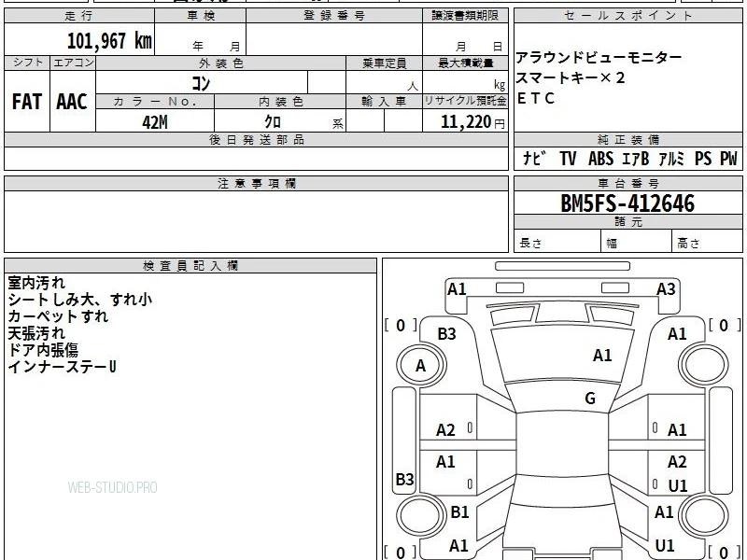Image resolution: width=747 pixels, height=560 pixels.
Task: Click the exterior color value コン
Action: click(x=201, y=83)
